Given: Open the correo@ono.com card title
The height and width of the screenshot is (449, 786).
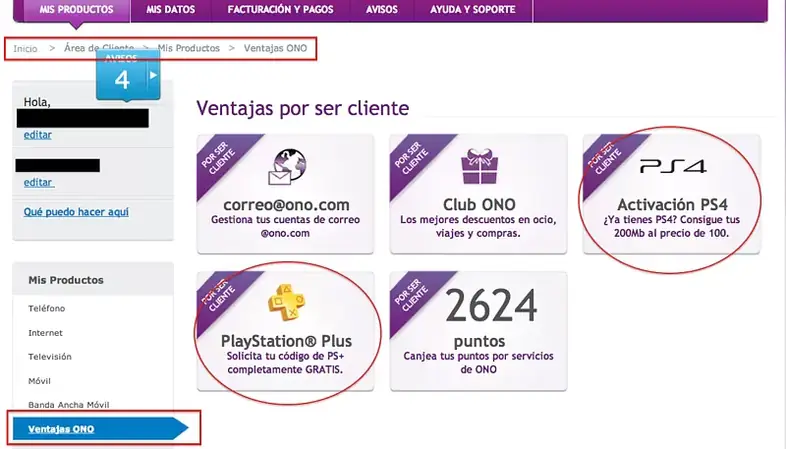Looking at the screenshot, I should pos(286,204).
